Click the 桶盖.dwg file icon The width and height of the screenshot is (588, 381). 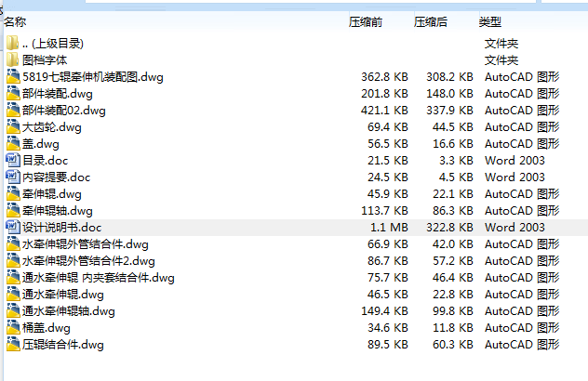tap(13, 328)
